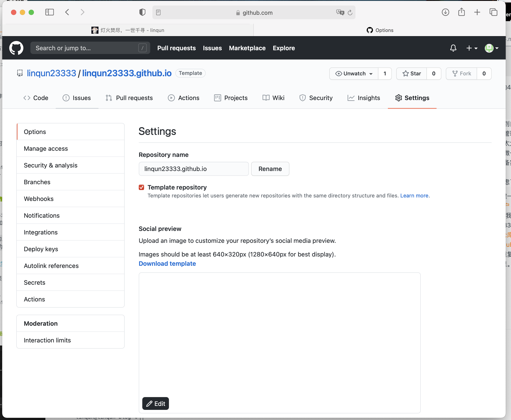Screen dimensions: 511x420
Task: Uncheck the Template repository checkbox
Action: 141,187
